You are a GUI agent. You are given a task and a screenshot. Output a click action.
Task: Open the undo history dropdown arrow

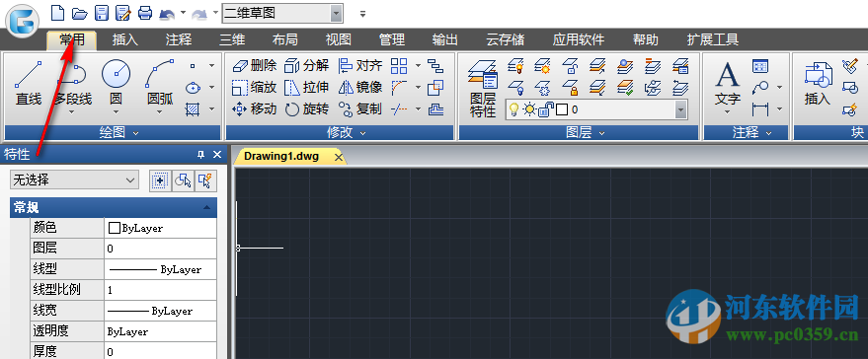pyautogui.click(x=184, y=12)
